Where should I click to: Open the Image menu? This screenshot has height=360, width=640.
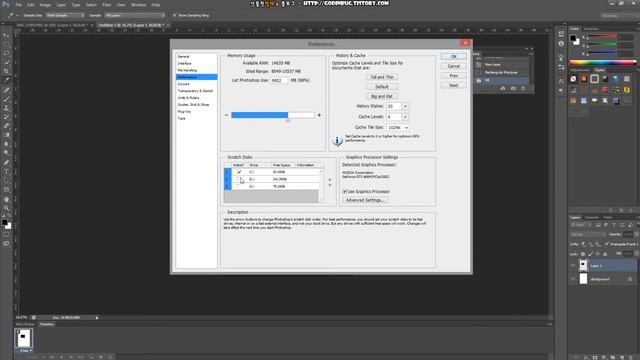click(45, 5)
